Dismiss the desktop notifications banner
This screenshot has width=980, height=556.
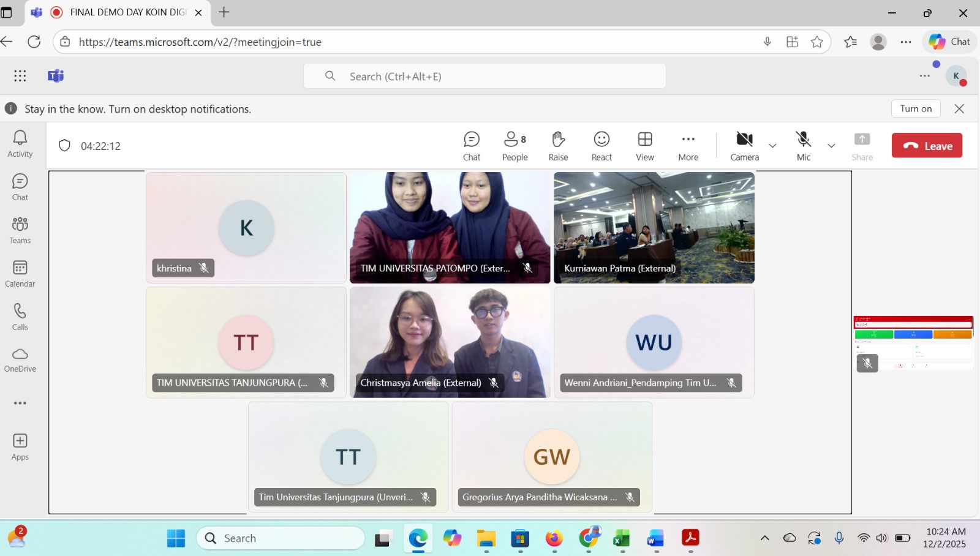pos(959,108)
